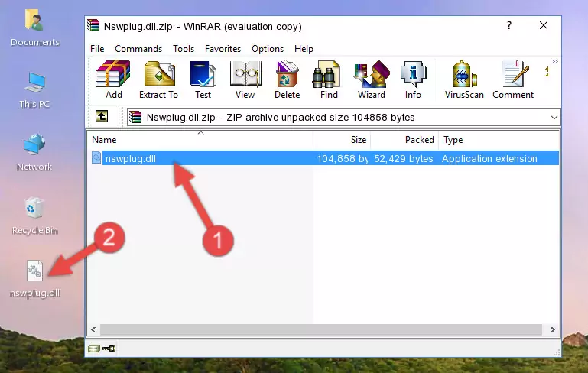Screen dimensions: 588x373
Task: Click the 52,429 bytes packed value
Action: (x=403, y=158)
